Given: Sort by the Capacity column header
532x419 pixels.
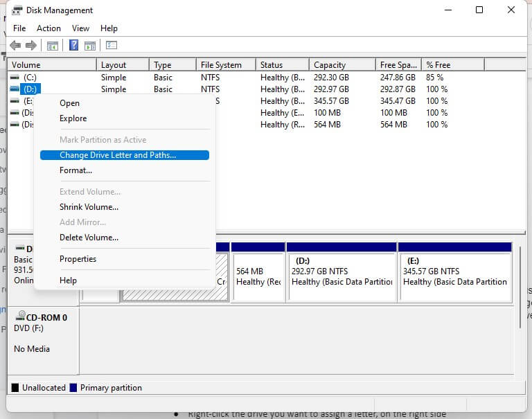Looking at the screenshot, I should coord(342,64).
